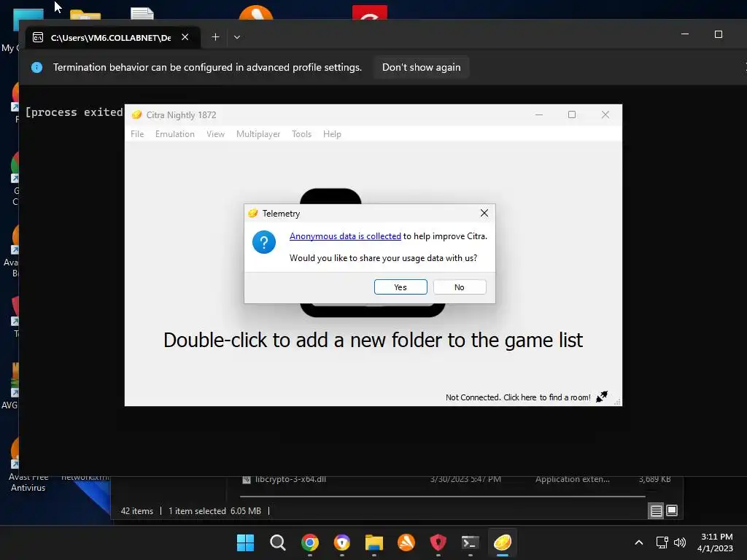Close the terminal tab C:\Users\VM6.COLLABNET
This screenshot has height=560, width=747.
[185, 37]
